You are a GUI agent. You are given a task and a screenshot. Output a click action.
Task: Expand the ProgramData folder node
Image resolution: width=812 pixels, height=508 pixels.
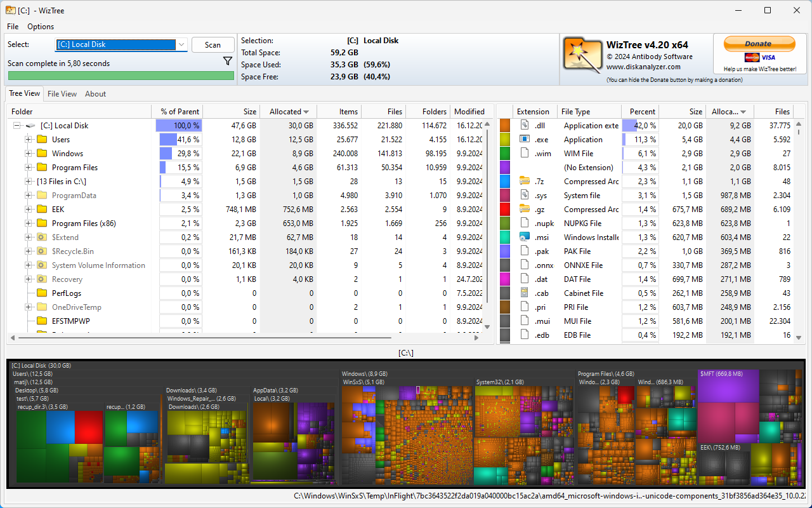point(28,196)
